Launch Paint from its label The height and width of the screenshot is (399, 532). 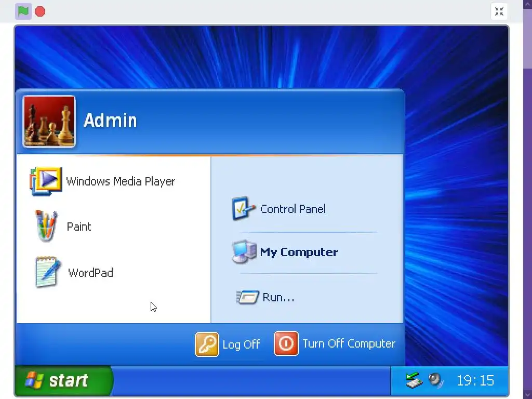(x=79, y=227)
